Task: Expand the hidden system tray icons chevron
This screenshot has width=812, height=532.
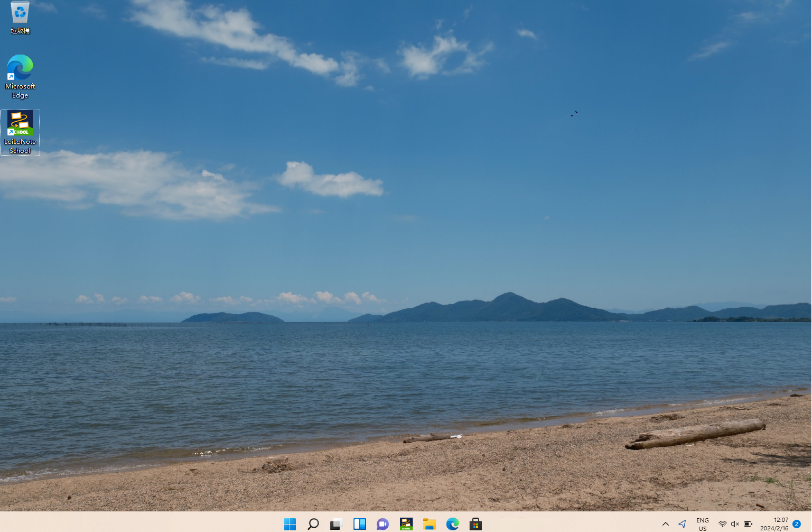Action: pyautogui.click(x=665, y=524)
